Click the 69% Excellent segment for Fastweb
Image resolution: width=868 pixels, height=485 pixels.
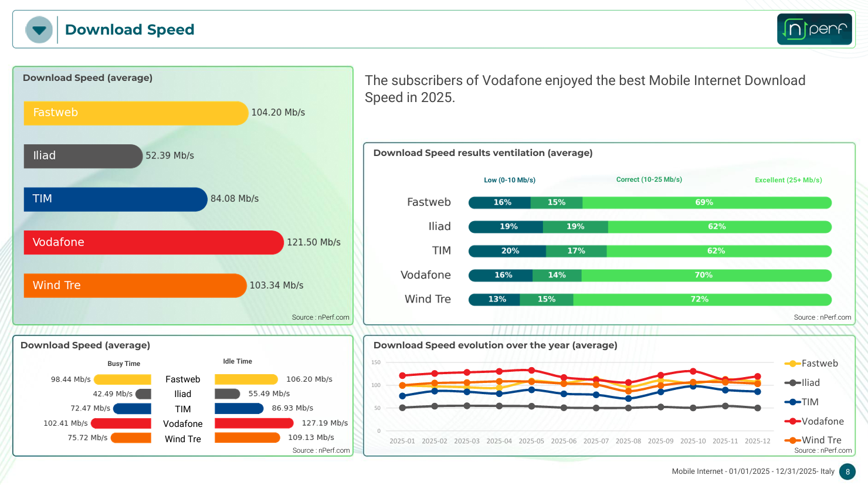pyautogui.click(x=707, y=203)
